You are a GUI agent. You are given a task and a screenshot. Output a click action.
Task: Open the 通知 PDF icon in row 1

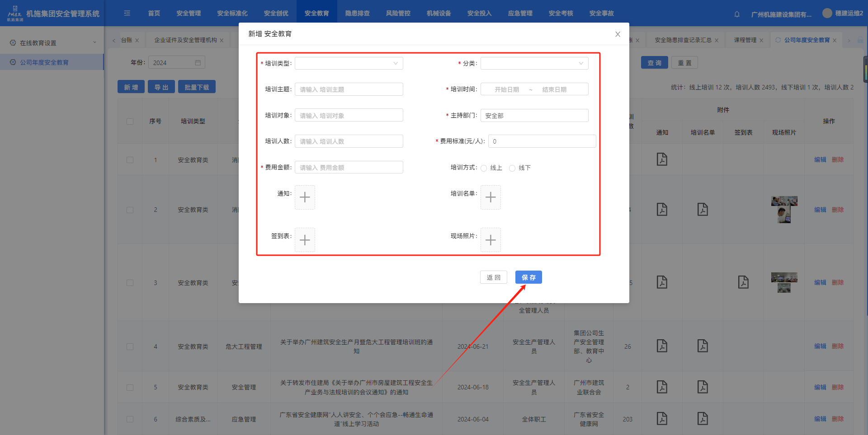662,159
